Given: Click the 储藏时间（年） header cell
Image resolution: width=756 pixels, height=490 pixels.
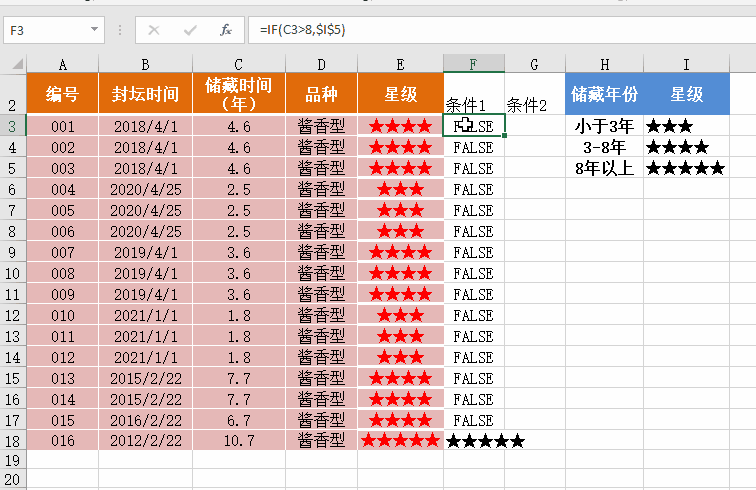Looking at the screenshot, I should pyautogui.click(x=239, y=94).
